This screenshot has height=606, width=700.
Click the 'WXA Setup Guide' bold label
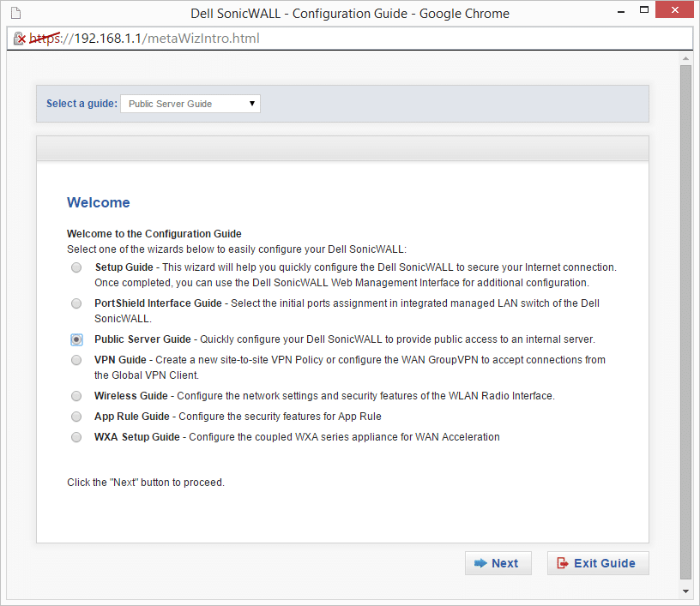136,437
